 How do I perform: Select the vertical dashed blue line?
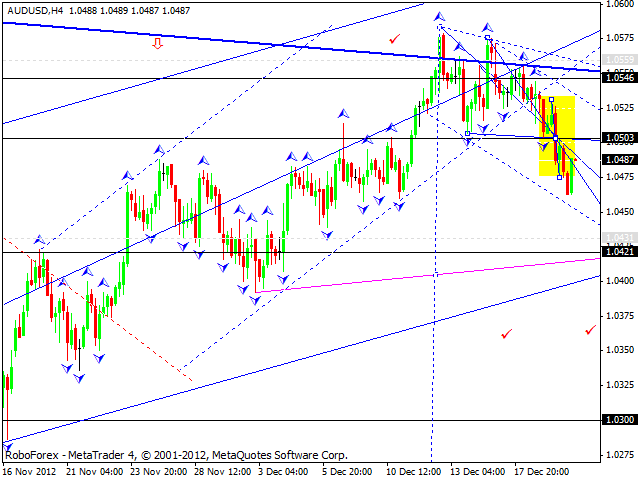pyautogui.click(x=433, y=300)
